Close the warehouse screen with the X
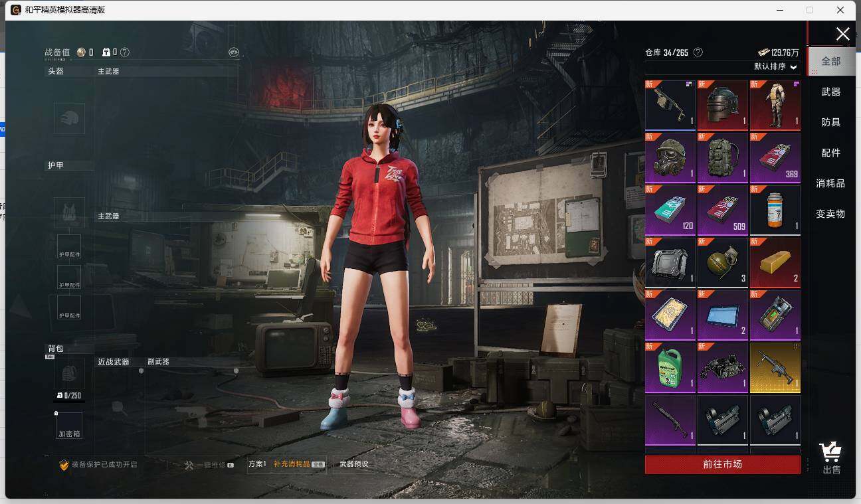This screenshot has width=861, height=504. (842, 35)
